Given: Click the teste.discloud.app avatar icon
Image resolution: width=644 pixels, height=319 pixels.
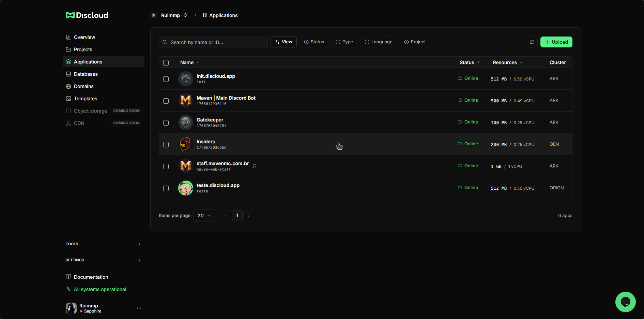Looking at the screenshot, I should tap(186, 188).
